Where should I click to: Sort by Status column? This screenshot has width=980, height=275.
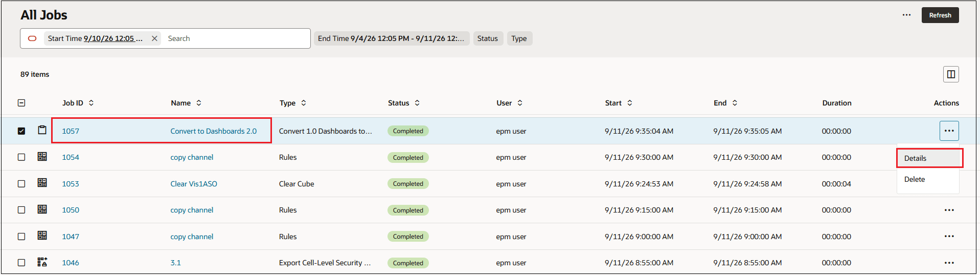[x=417, y=103]
